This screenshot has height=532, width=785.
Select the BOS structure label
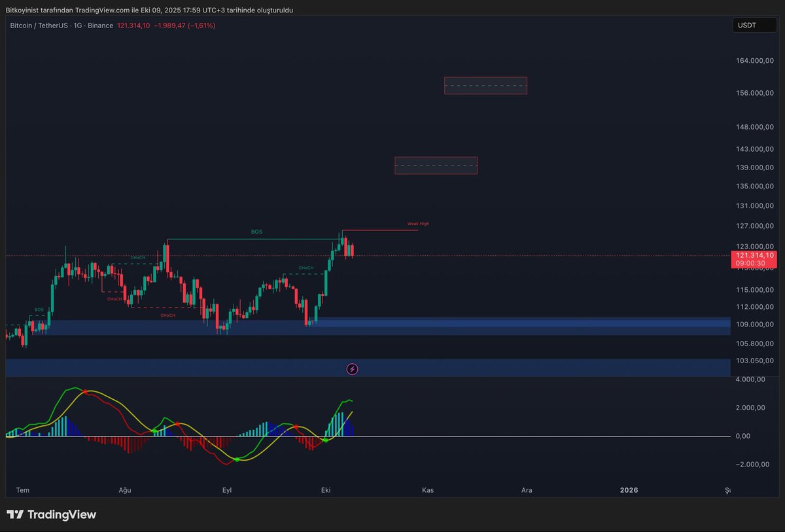point(256,232)
